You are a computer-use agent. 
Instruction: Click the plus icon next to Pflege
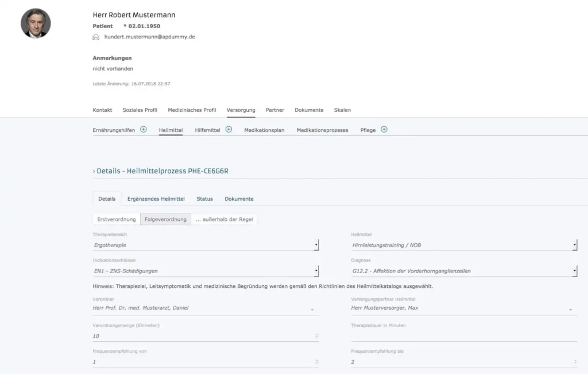pos(384,130)
